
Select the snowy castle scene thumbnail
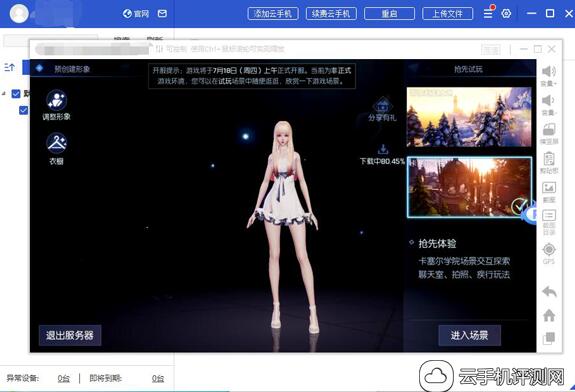click(x=469, y=117)
